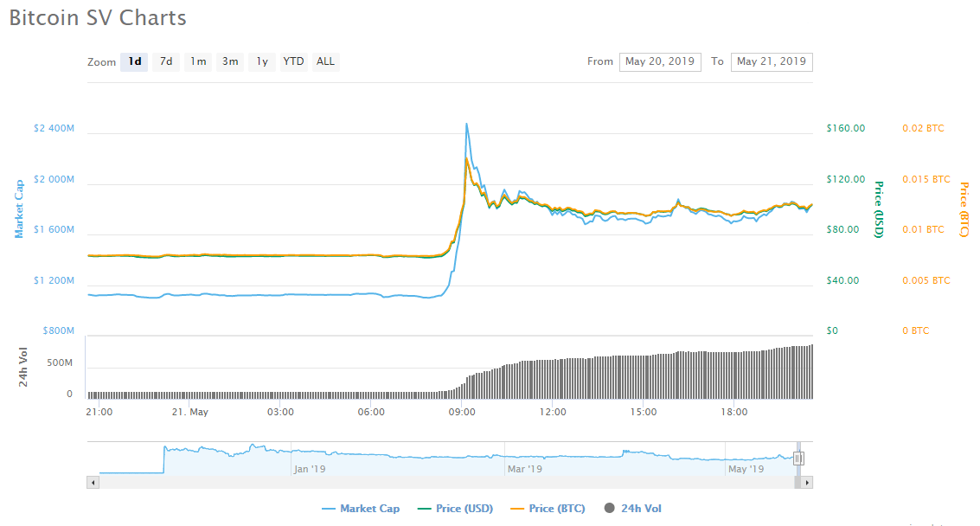Click navigator scrollbar left arrow
The width and height of the screenshot is (980, 526).
click(93, 483)
